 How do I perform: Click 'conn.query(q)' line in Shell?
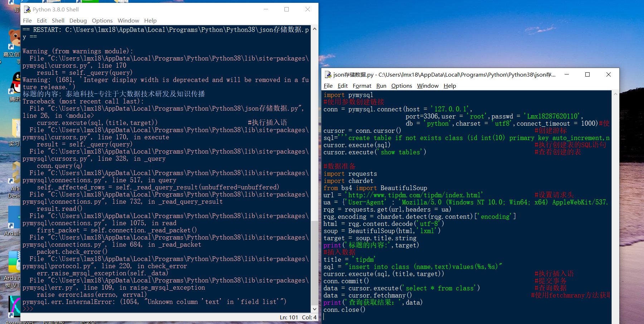pos(59,166)
